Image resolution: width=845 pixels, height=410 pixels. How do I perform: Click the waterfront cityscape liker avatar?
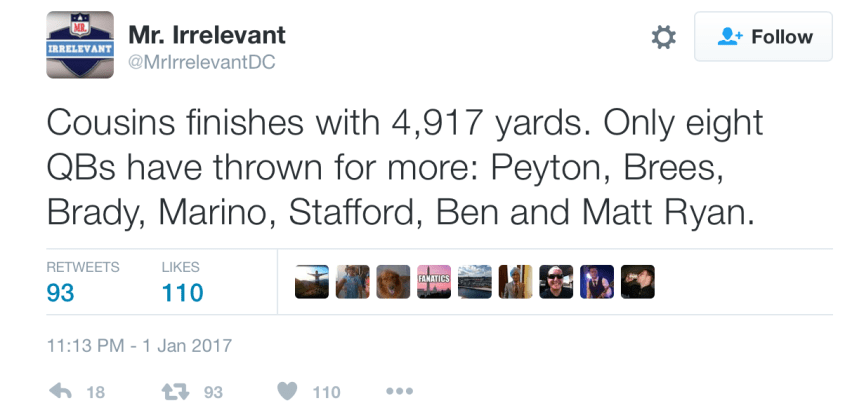click(474, 282)
